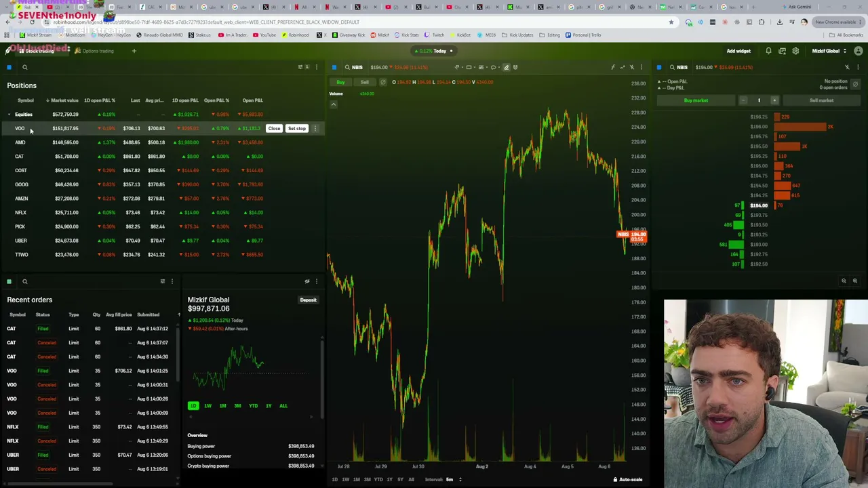This screenshot has width=868, height=488.
Task: Click the cancel-orders icon beside Sell on chart
Action: (382, 82)
